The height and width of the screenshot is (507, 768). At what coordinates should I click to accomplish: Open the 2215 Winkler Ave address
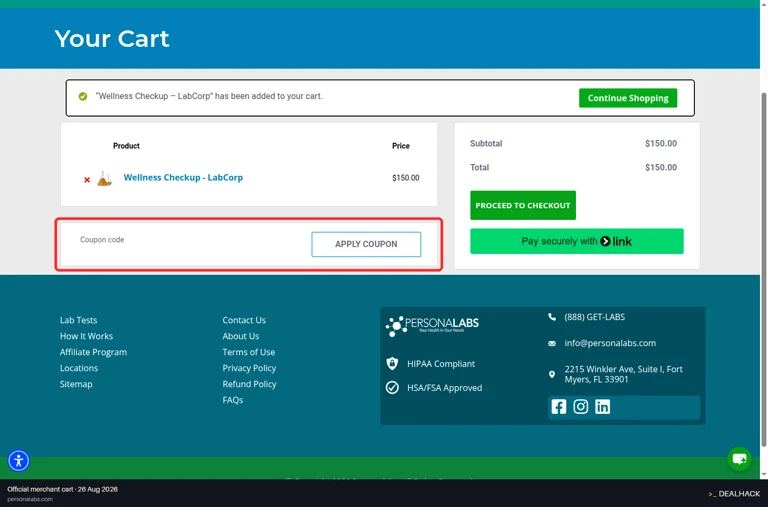pyautogui.click(x=623, y=374)
